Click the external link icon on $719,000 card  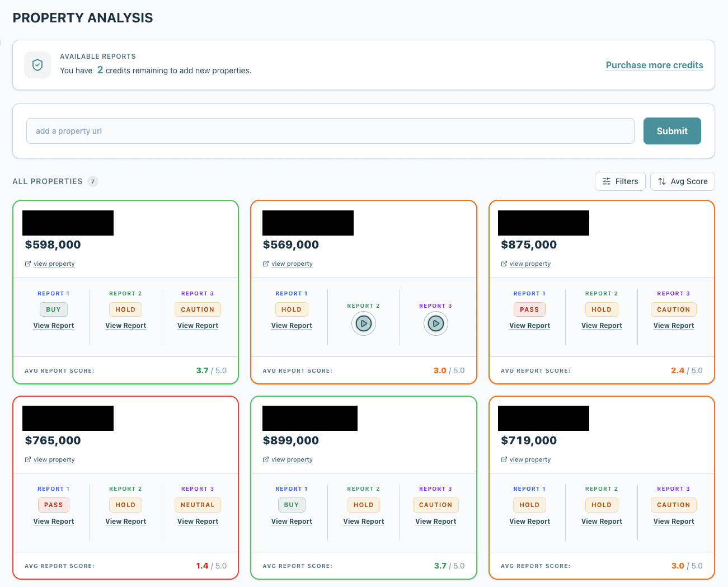point(504,459)
